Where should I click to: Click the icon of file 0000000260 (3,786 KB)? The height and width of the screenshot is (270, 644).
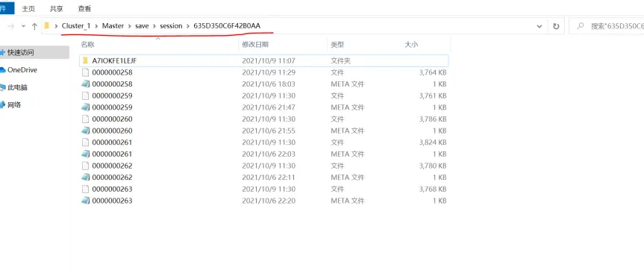pyautogui.click(x=85, y=119)
